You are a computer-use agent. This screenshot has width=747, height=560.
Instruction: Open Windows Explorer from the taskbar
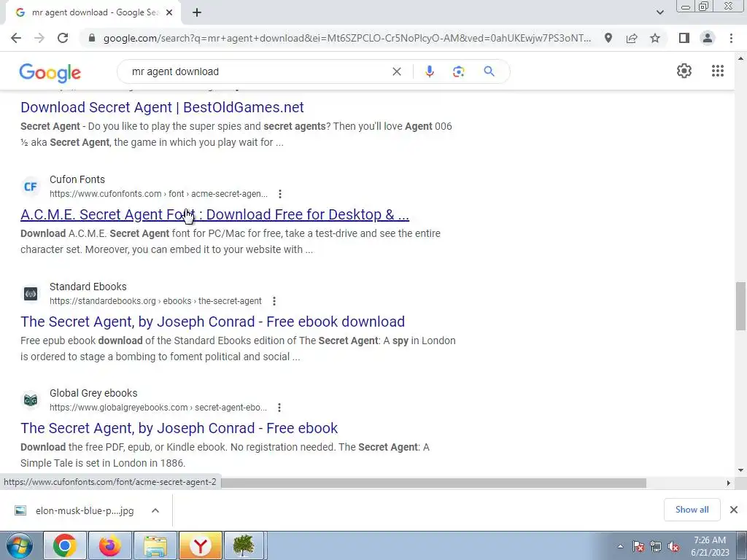155,545
